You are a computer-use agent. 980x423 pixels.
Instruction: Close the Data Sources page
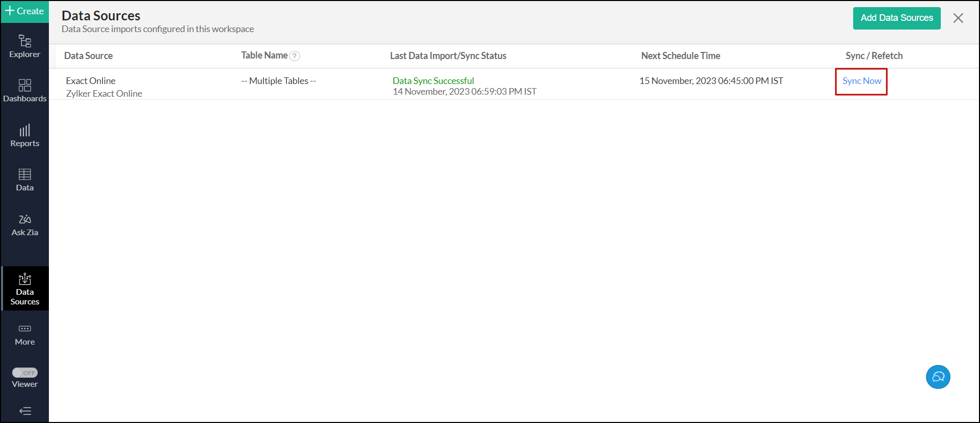point(958,18)
